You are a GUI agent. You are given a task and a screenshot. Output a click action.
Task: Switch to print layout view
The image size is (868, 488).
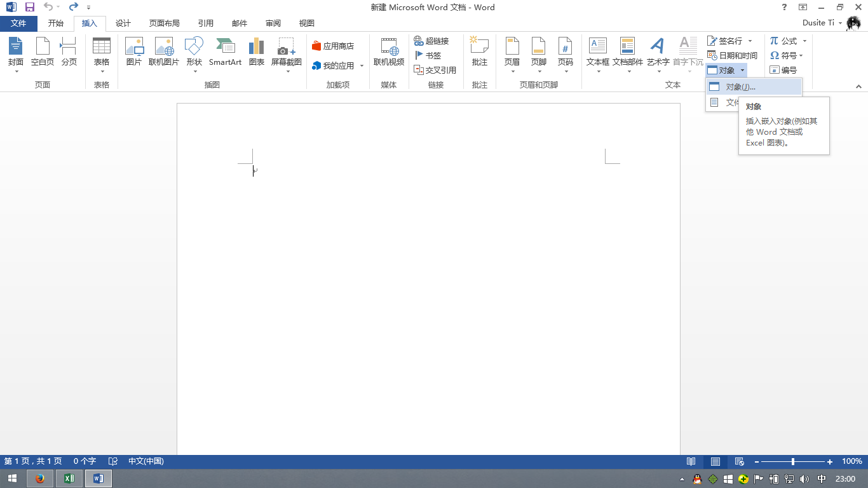pos(715,461)
